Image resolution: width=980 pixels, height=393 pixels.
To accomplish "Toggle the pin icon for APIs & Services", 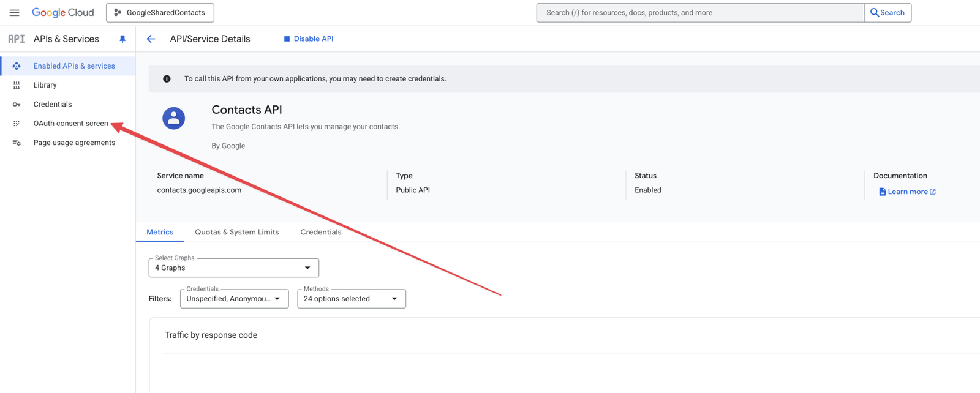I will [123, 39].
